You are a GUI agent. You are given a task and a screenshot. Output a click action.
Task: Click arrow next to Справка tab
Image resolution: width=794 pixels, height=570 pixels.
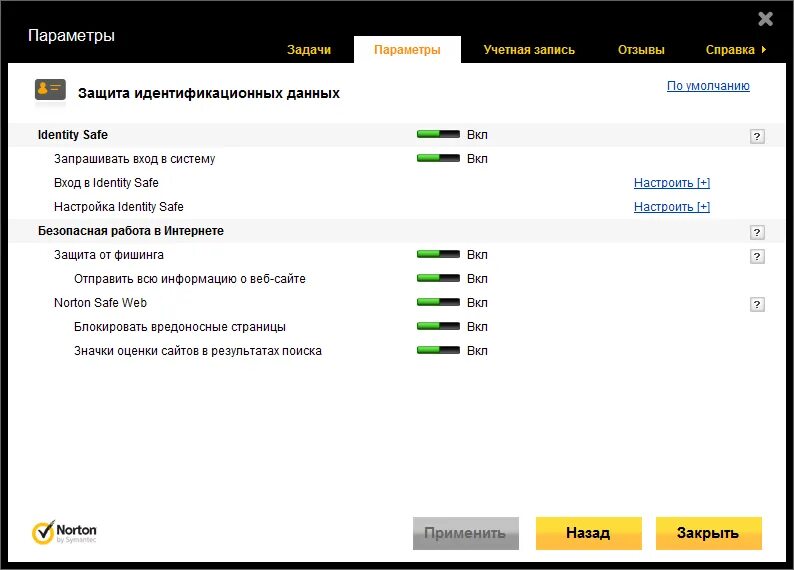point(764,50)
